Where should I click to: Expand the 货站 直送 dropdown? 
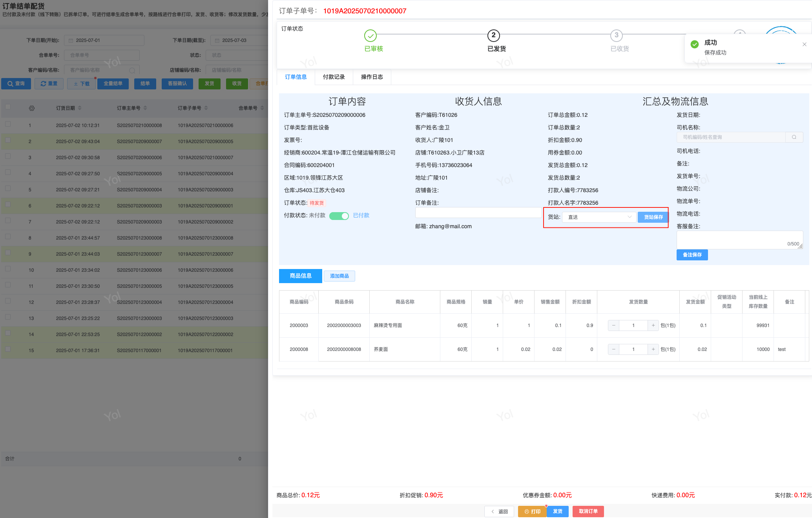point(599,217)
